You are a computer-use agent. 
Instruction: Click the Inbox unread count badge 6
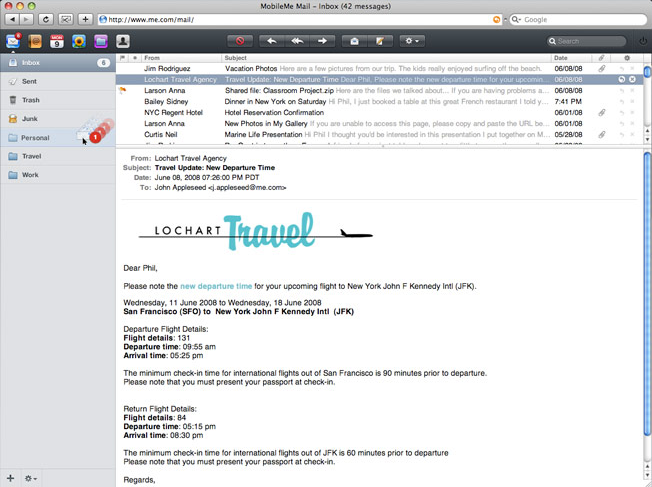(103, 63)
